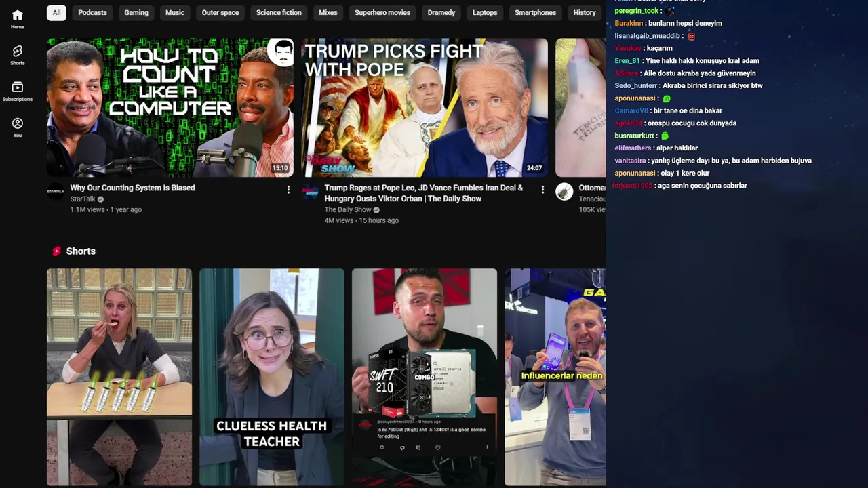Select the Science fiction filter chip

(279, 12)
